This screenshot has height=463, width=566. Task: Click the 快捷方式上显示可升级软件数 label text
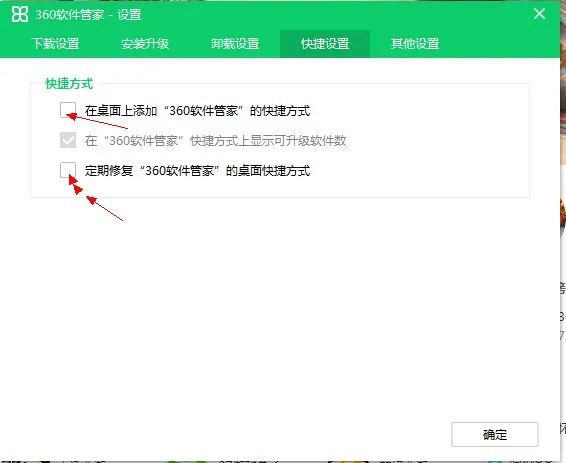215,140
